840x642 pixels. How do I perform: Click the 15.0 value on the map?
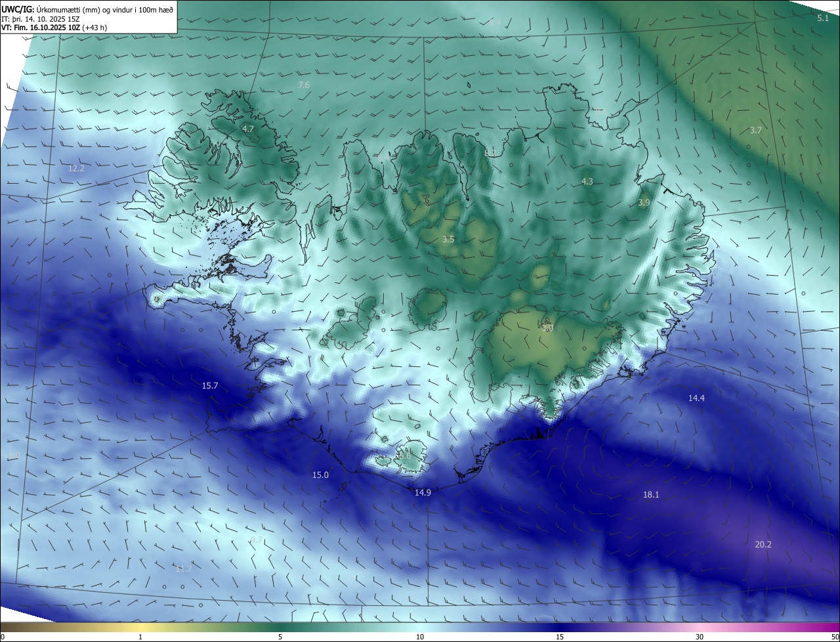pyautogui.click(x=320, y=475)
